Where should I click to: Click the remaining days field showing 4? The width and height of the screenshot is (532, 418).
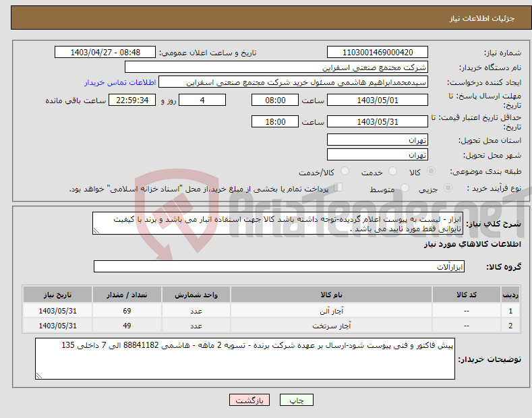[x=202, y=100]
